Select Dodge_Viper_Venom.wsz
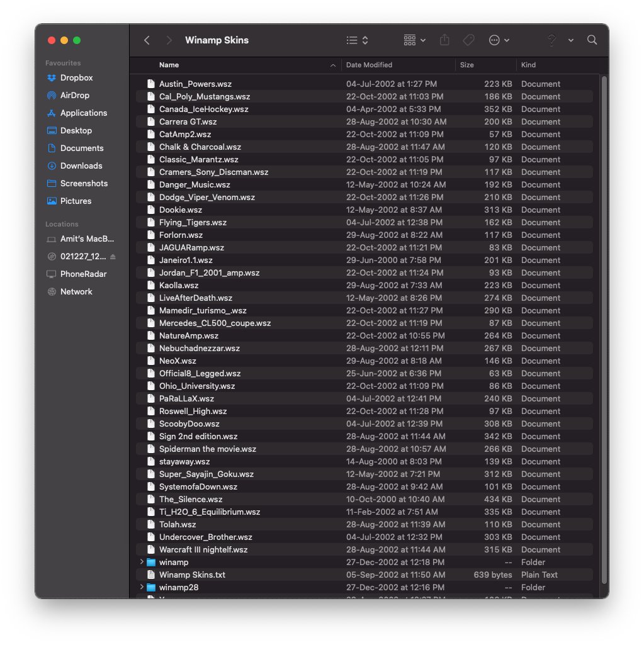Screen dimensions: 644x645 (364, 197)
